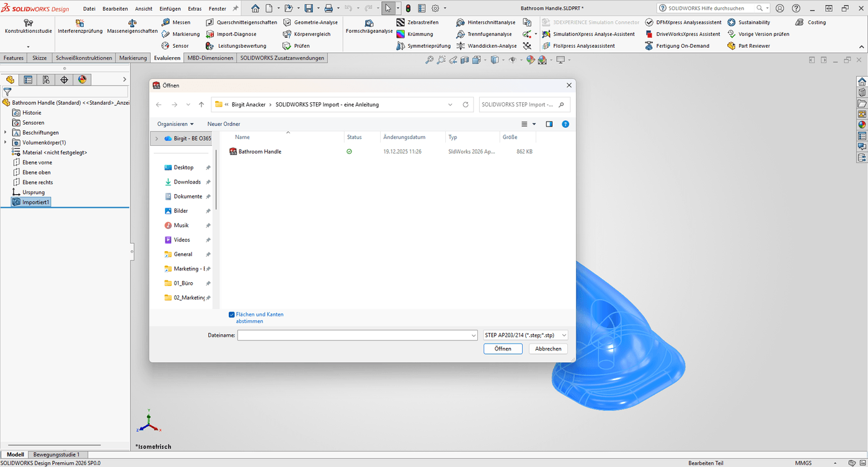This screenshot has width=868, height=467.
Task: Toggle the preview pane in Öffnen dialog
Action: 548,123
